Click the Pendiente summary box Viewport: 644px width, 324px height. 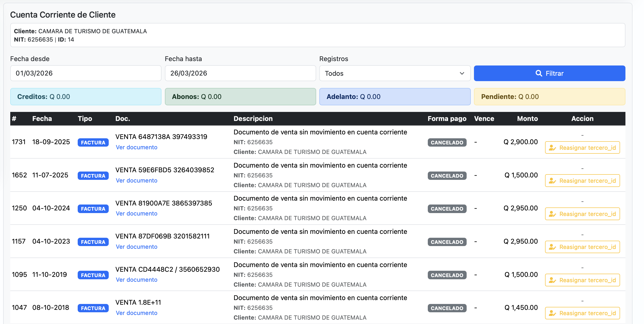click(x=549, y=97)
